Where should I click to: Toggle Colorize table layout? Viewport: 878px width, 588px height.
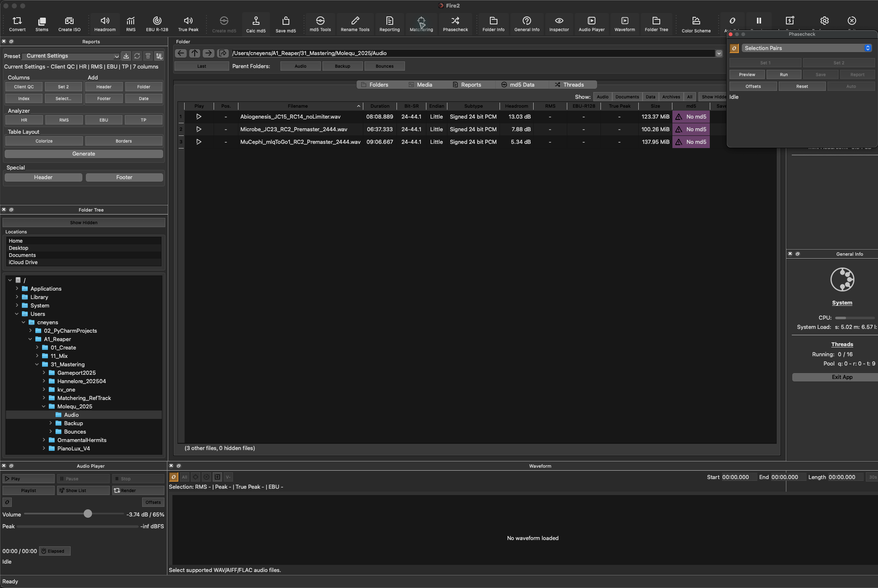(44, 141)
